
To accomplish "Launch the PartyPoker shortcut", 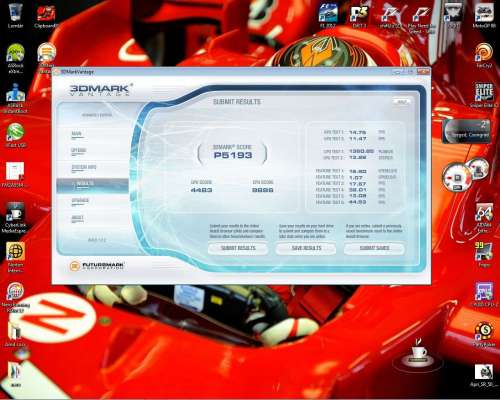I will (x=484, y=334).
